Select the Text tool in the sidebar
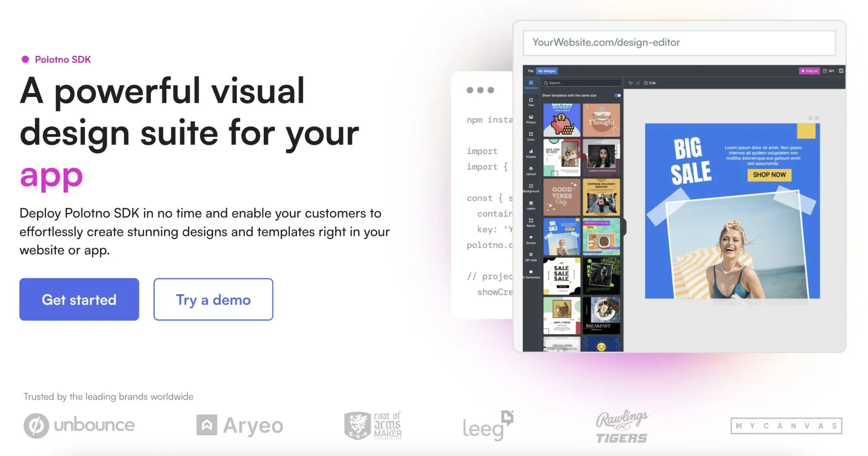The height and width of the screenshot is (456, 868). (x=530, y=102)
